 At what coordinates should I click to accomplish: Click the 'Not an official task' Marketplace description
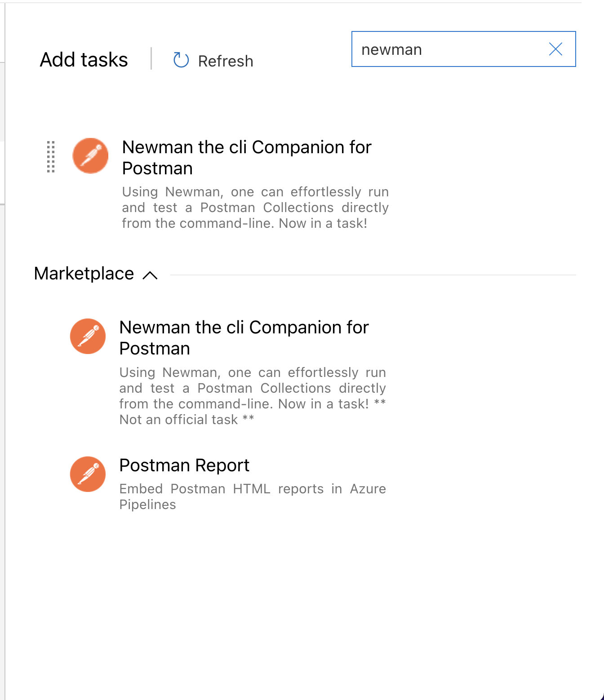[252, 396]
